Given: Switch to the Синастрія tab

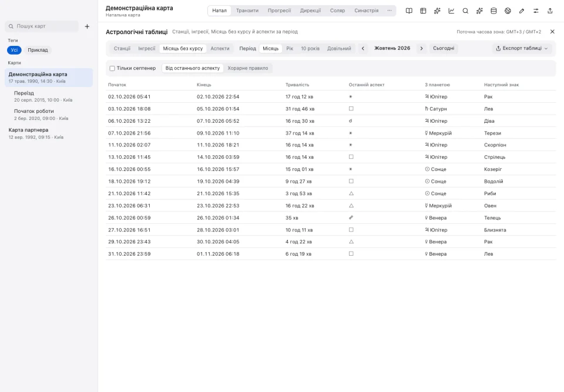Looking at the screenshot, I should pos(366,11).
